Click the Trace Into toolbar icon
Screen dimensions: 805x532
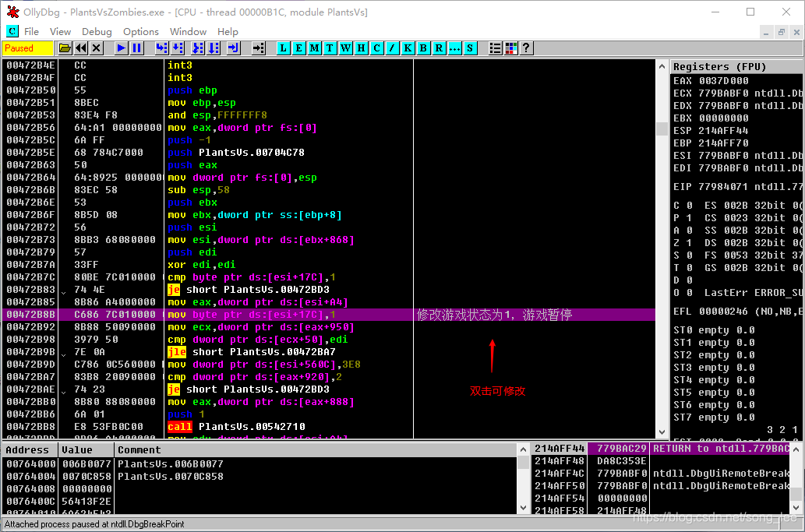pos(198,48)
